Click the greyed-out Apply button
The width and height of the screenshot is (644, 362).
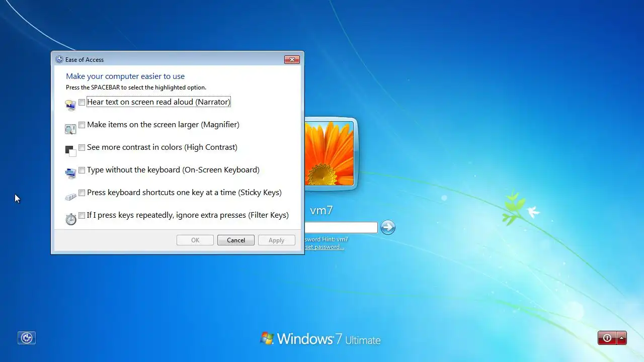(277, 240)
